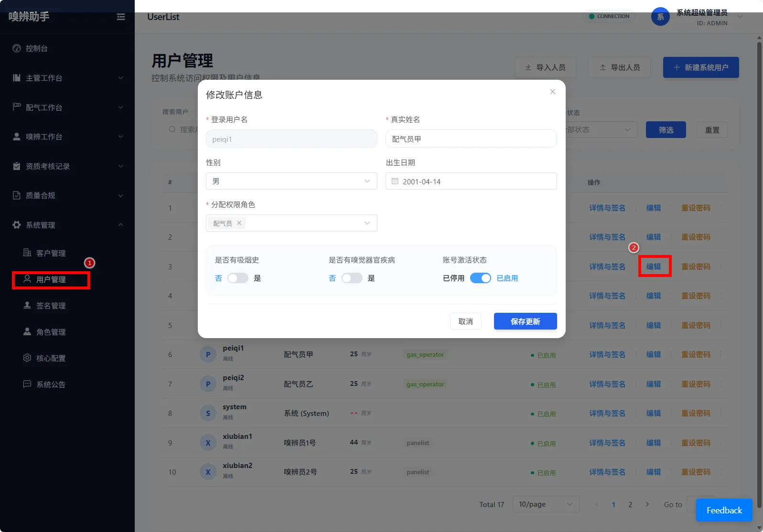This screenshot has height=532, width=763.
Task: Toggle the 是否有吸烟史 switch
Action: coord(237,278)
